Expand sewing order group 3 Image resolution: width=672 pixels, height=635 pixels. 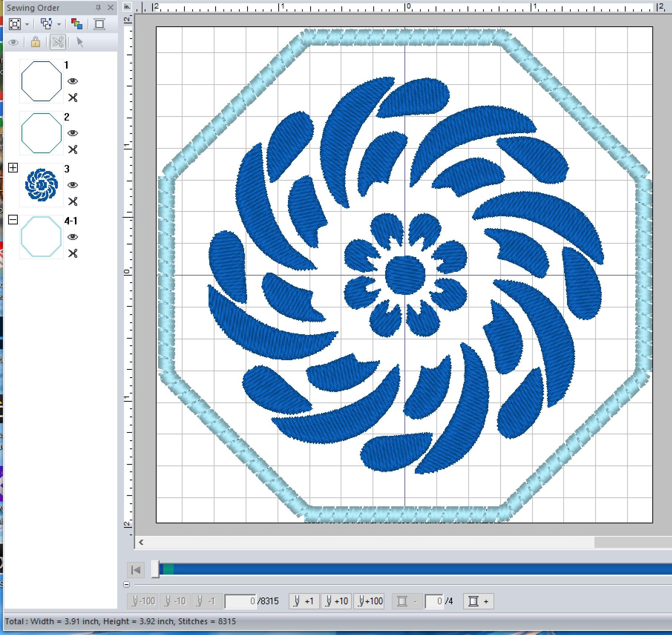pos(13,168)
